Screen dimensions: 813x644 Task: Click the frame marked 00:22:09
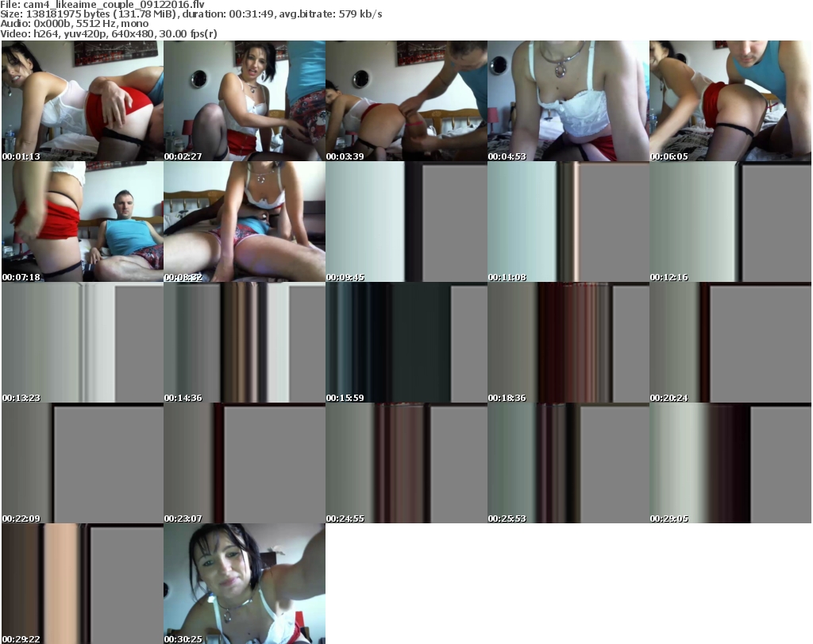pyautogui.click(x=83, y=463)
